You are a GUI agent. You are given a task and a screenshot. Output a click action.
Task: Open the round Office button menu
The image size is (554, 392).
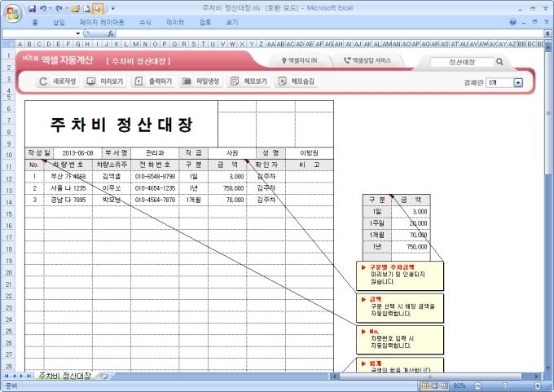click(13, 13)
